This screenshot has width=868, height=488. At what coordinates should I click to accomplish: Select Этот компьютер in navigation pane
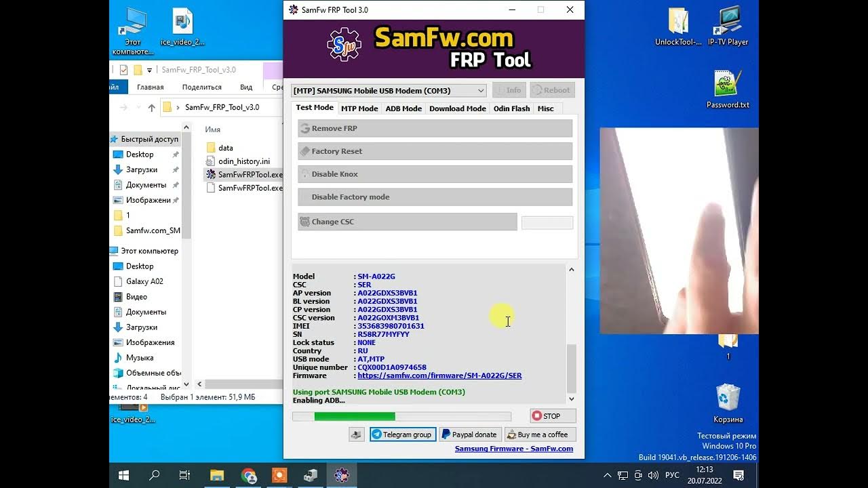pyautogui.click(x=144, y=251)
